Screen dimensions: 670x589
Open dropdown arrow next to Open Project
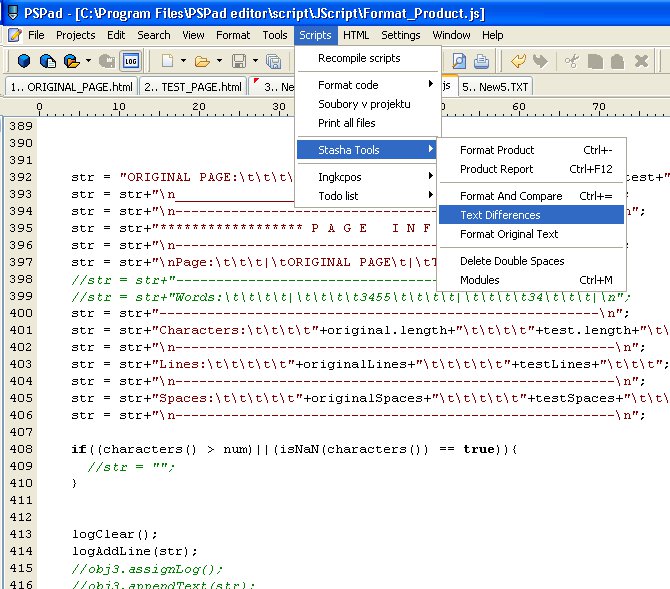tap(88, 61)
